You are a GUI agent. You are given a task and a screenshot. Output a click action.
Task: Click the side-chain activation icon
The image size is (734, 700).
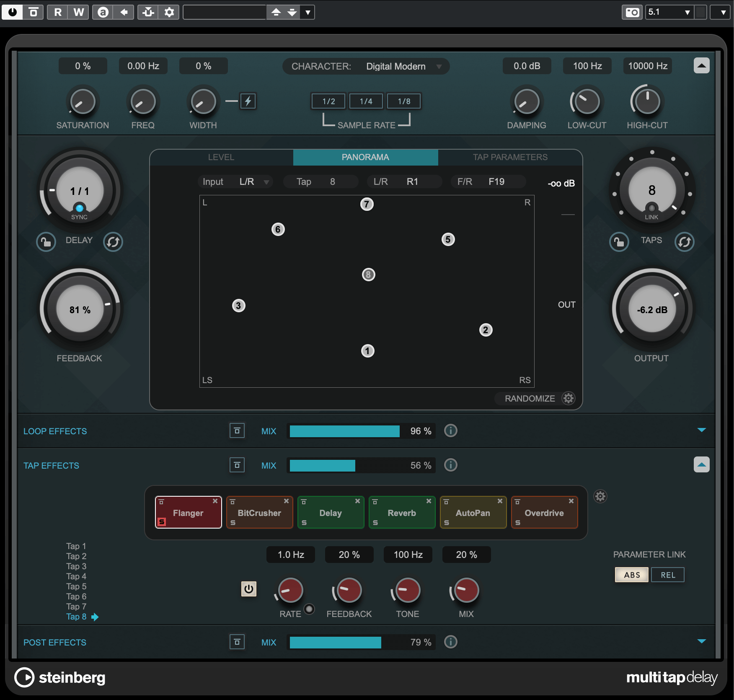point(148,12)
